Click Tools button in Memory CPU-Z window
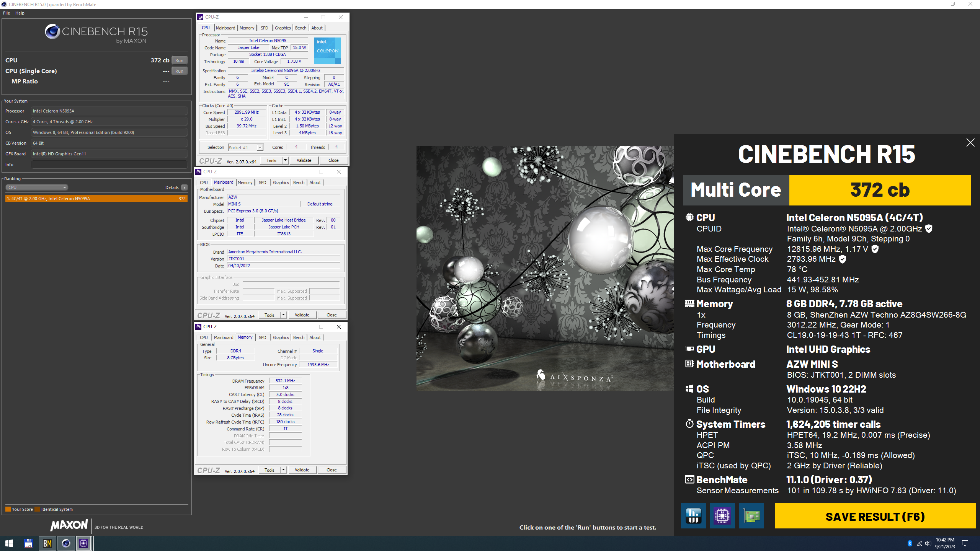 point(269,470)
